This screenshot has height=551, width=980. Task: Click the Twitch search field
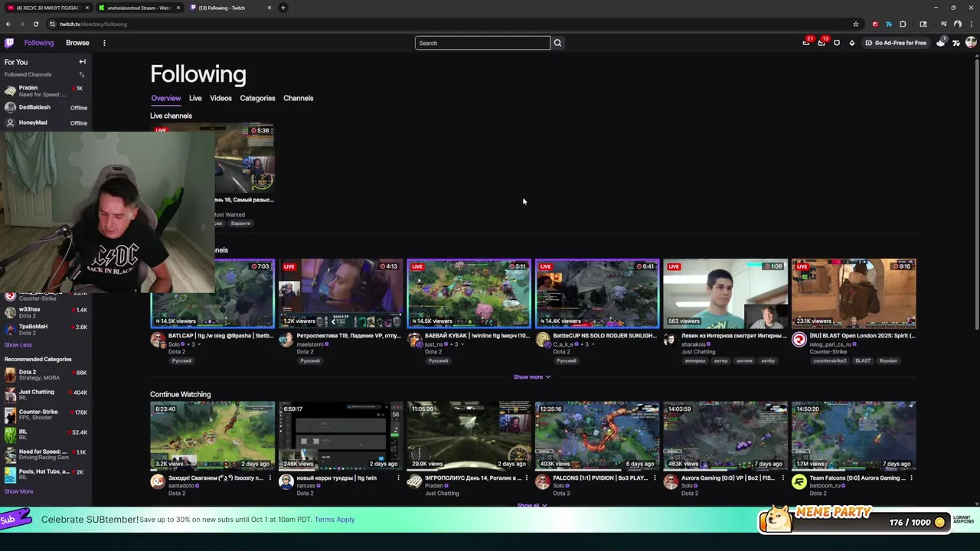point(482,43)
